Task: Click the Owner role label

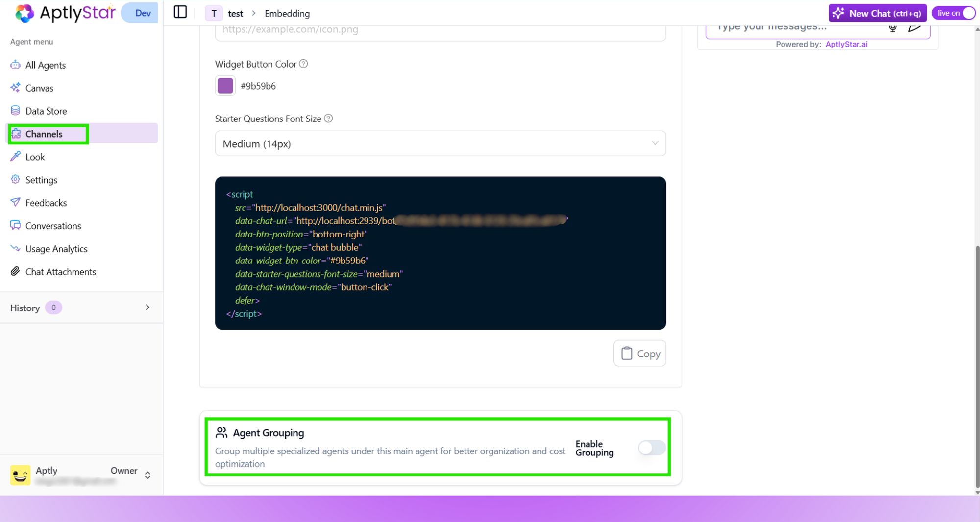Action: [123, 470]
